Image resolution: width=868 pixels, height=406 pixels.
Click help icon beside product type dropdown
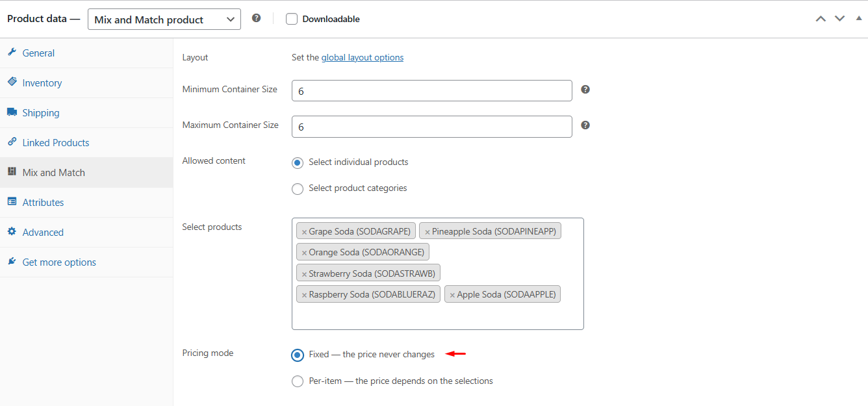click(257, 18)
